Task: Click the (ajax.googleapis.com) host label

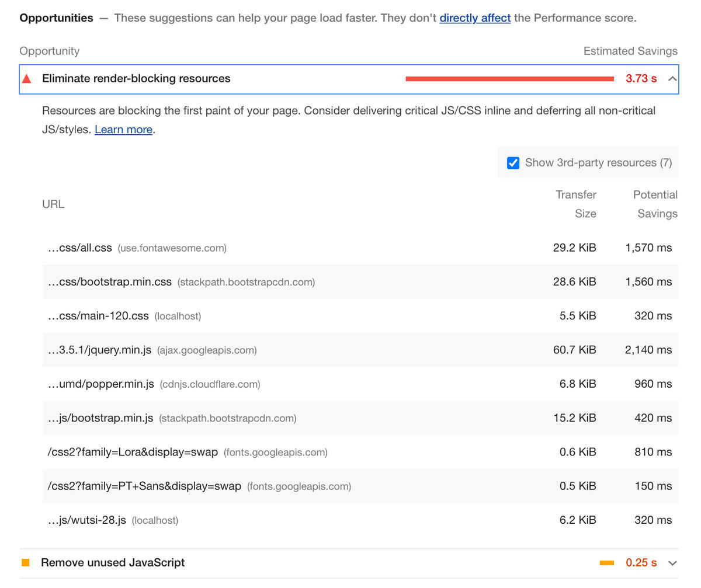Action: 207,350
